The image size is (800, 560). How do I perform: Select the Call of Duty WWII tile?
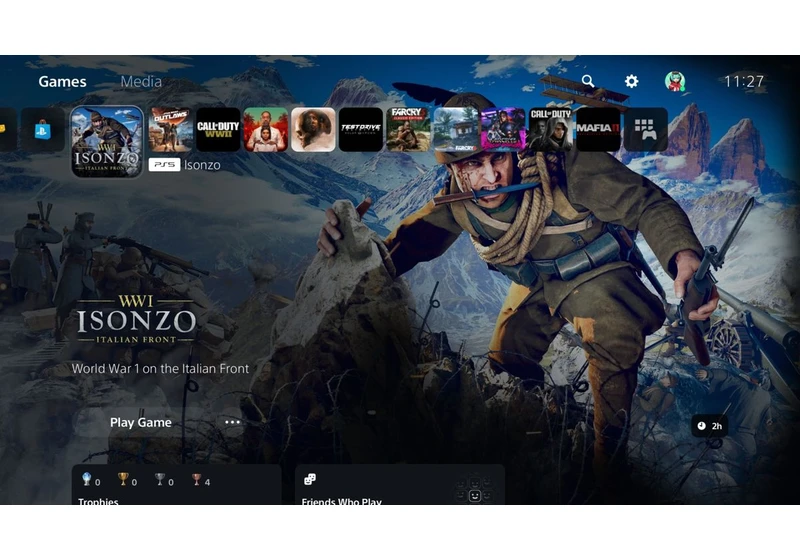[x=218, y=130]
